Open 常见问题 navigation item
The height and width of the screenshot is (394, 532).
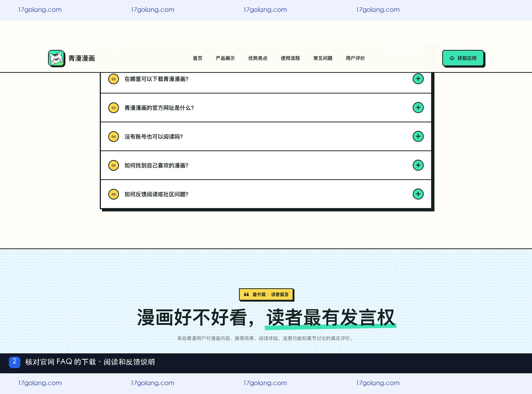323,58
